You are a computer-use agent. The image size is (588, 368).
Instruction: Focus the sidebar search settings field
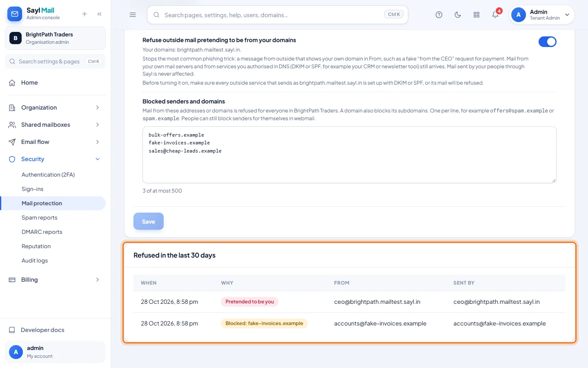(x=55, y=61)
